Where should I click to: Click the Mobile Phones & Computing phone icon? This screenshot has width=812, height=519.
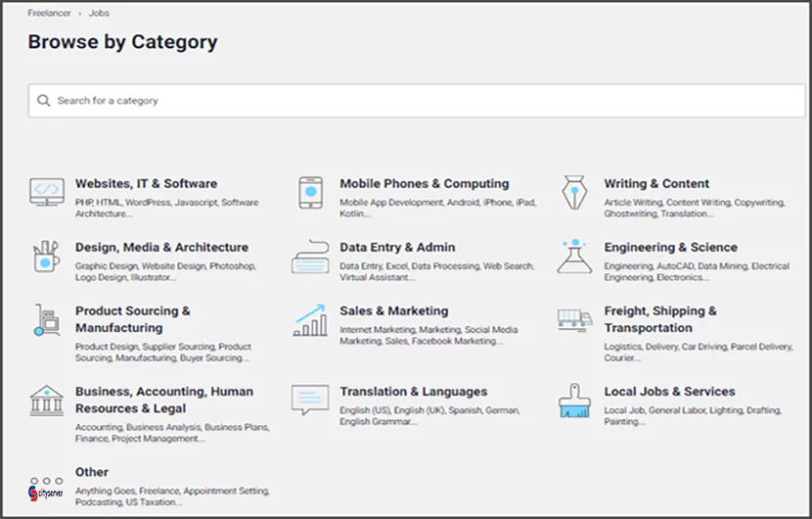(311, 192)
